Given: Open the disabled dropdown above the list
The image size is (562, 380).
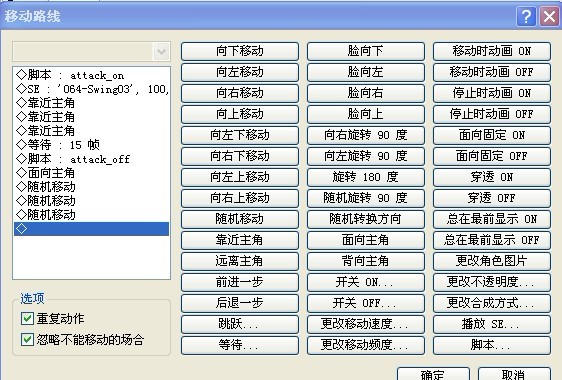Looking at the screenshot, I should click(x=91, y=52).
